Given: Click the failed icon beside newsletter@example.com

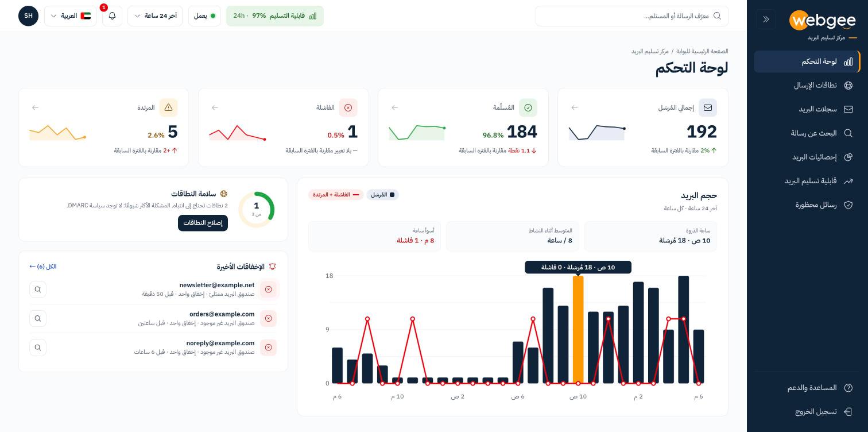Looking at the screenshot, I should coord(268,290).
